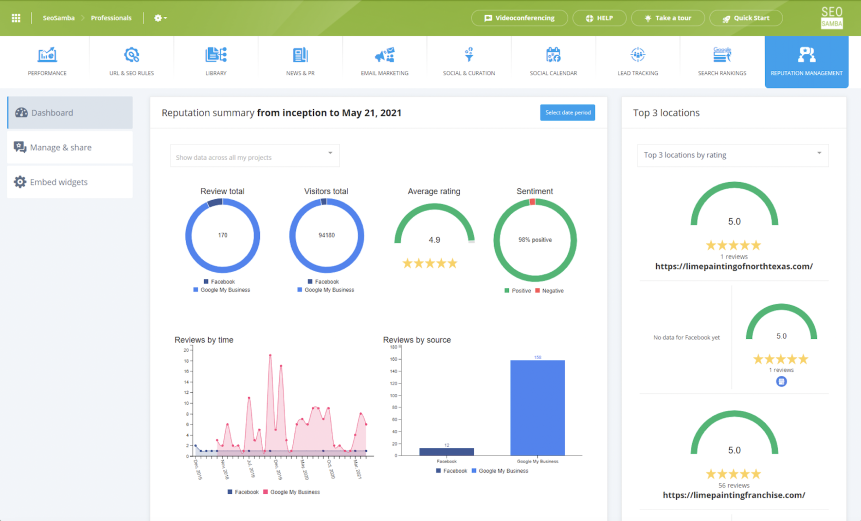Open the settings gear dropdown in header

coord(160,18)
